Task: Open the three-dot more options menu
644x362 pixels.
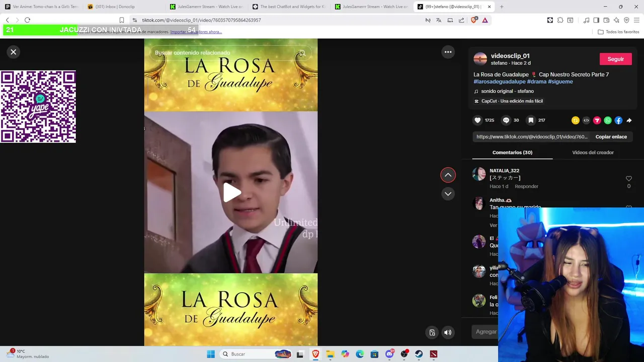Action: point(448,52)
